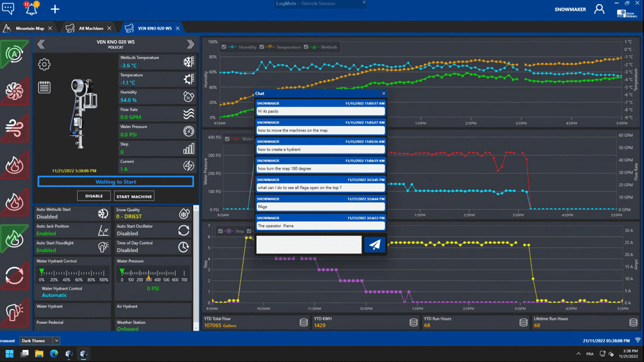Image resolution: width=644 pixels, height=362 pixels.
Task: Uncheck the Wetbulb series checkbox
Action: (307, 47)
